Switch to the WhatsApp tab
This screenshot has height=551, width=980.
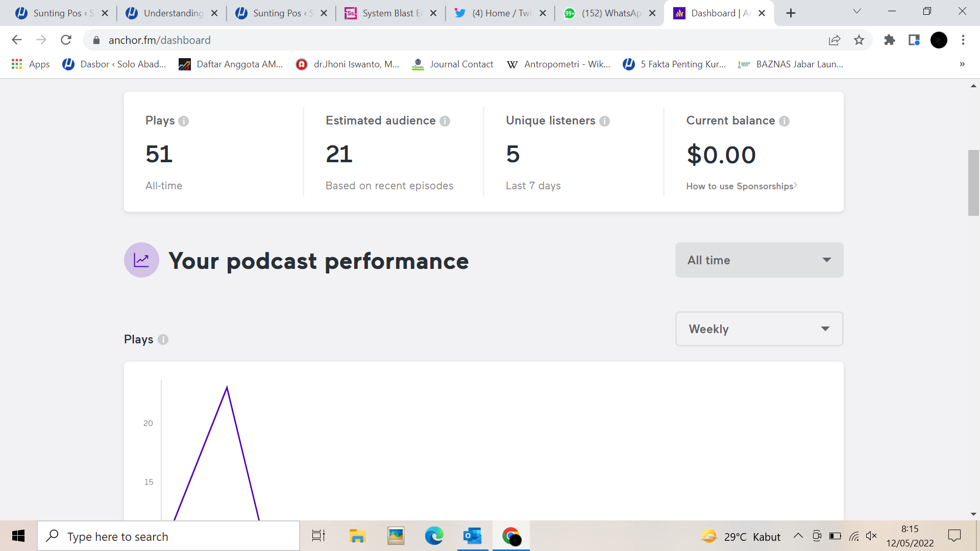[x=609, y=13]
